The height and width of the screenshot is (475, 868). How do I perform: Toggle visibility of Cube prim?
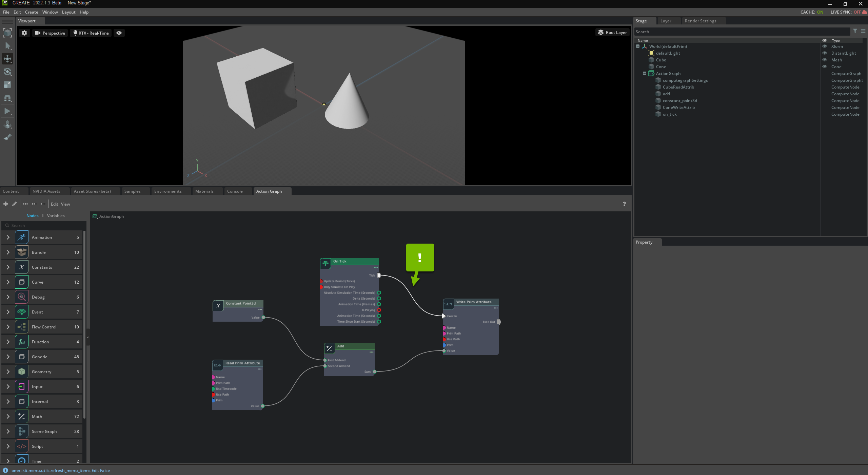tap(825, 60)
